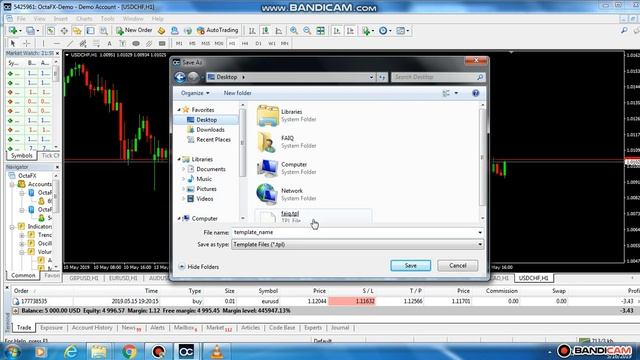Collapse the Libraries group in navigation pane

(179, 159)
